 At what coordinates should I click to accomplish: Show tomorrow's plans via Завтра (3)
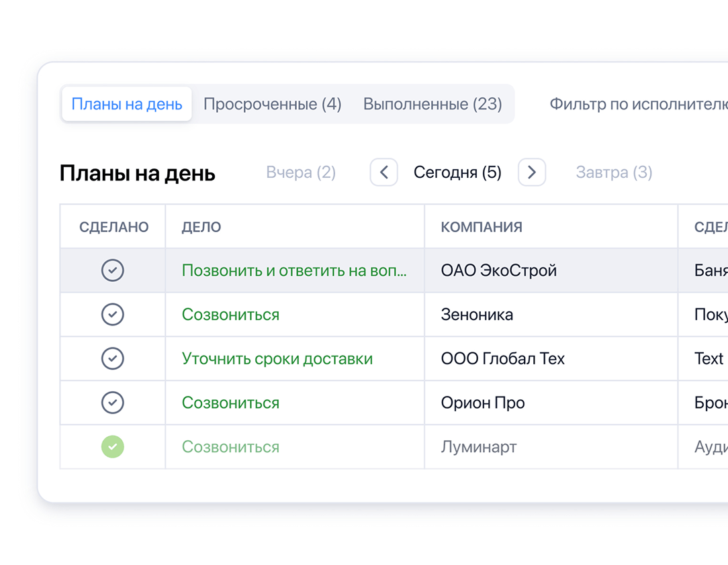click(x=613, y=172)
